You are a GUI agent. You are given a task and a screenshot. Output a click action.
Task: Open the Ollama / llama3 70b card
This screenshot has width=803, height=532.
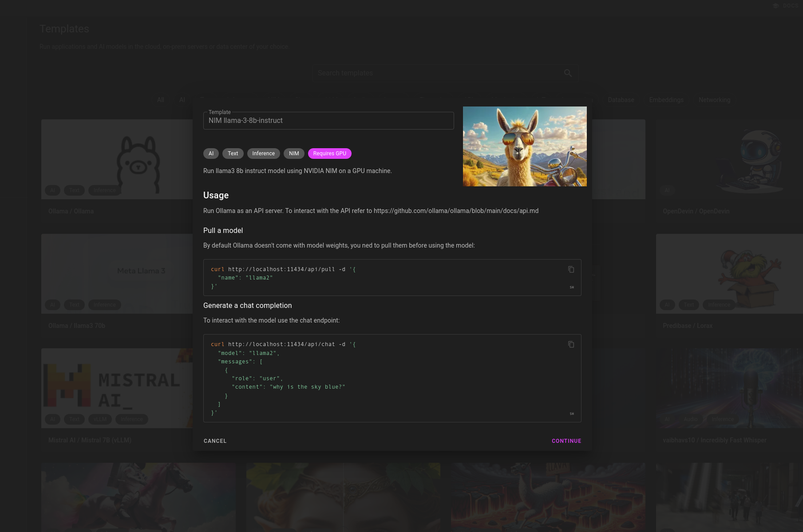point(117,285)
